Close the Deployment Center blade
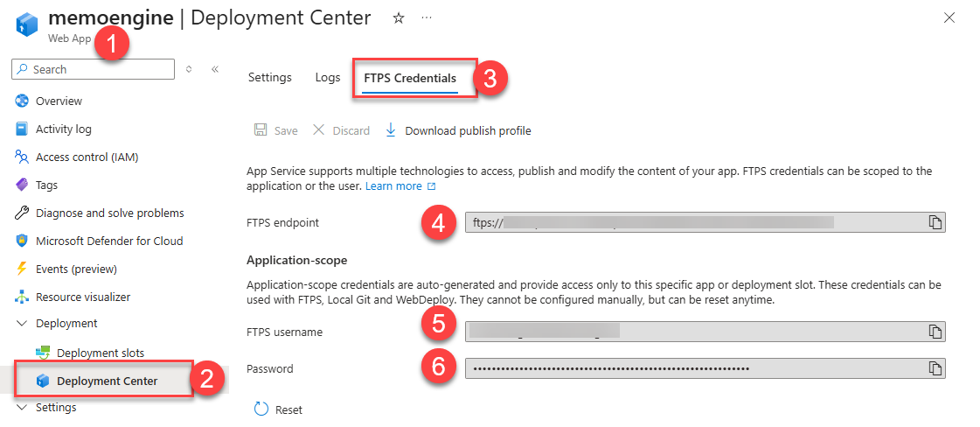 coord(949,17)
